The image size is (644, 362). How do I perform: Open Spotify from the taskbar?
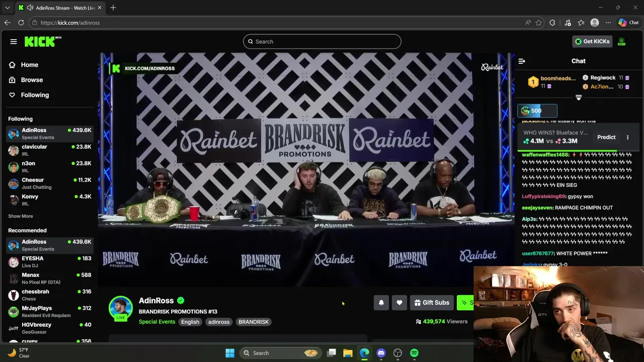pyautogui.click(x=414, y=353)
